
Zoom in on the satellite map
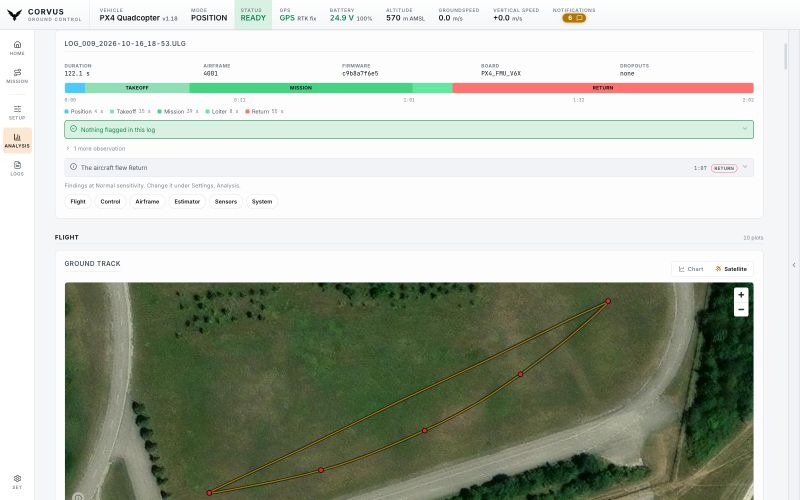pyautogui.click(x=741, y=294)
